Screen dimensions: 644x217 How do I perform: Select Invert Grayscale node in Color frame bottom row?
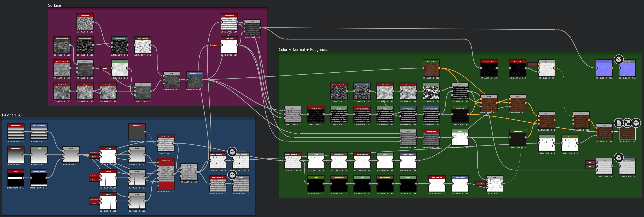pos(437,184)
